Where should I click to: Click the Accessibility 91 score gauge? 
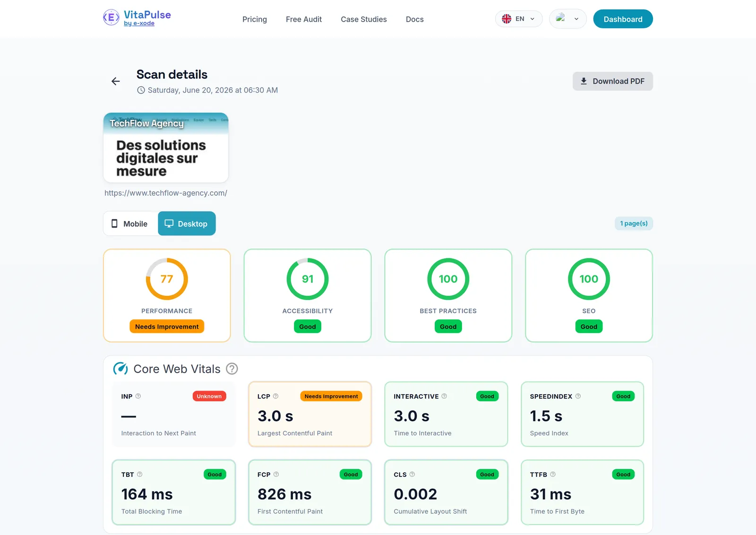pyautogui.click(x=308, y=279)
